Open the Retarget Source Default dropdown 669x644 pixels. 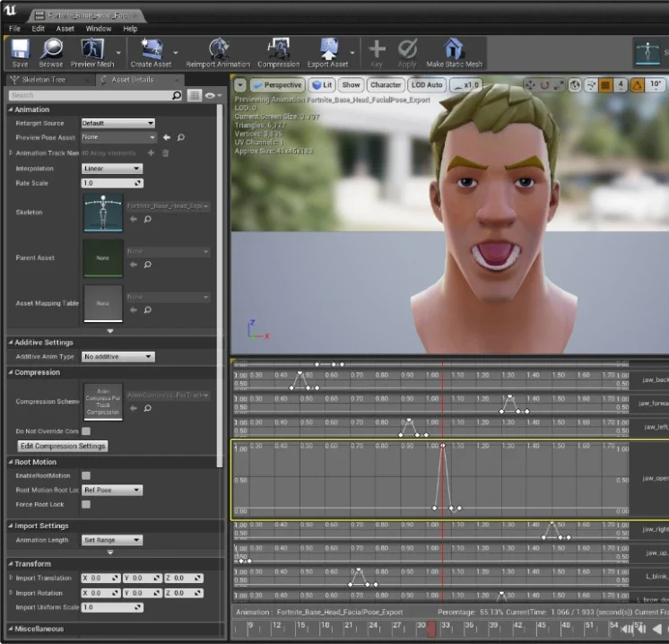pyautogui.click(x=118, y=124)
